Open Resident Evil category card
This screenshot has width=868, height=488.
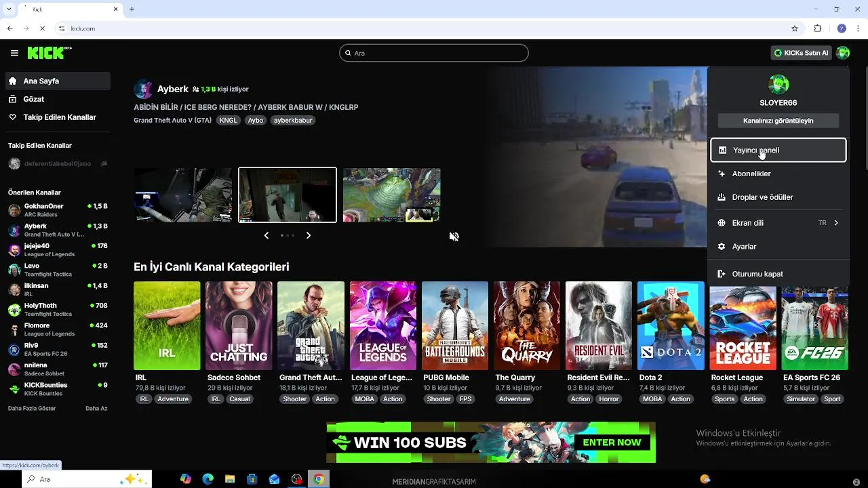599,326
